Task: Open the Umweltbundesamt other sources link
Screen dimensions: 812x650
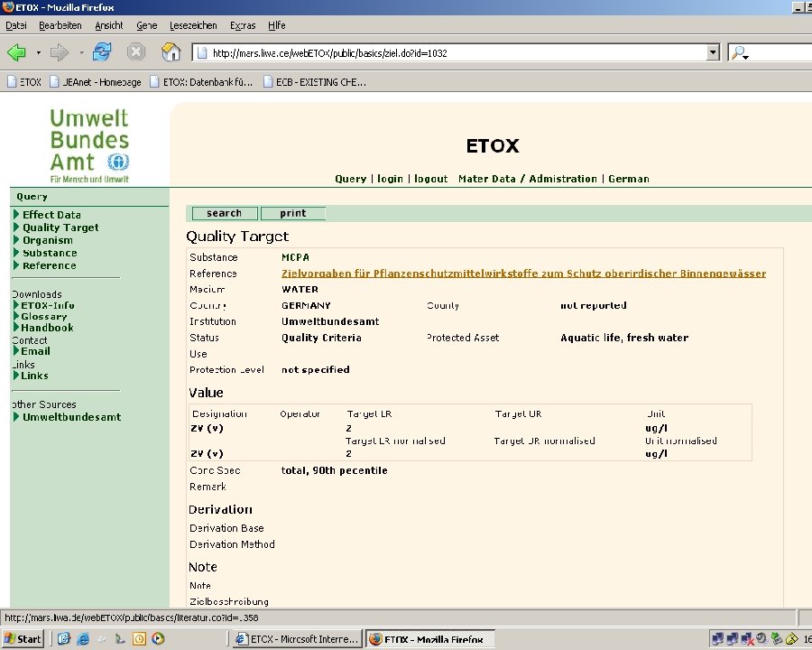Action: click(x=72, y=417)
